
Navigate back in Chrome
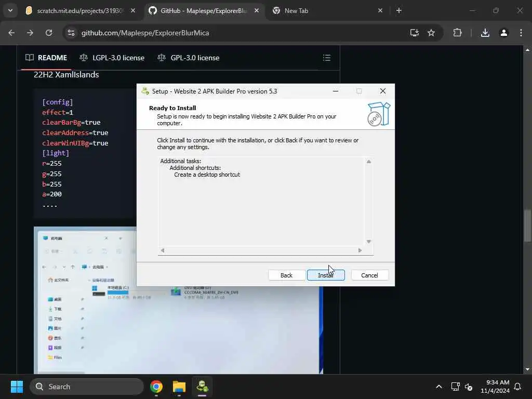coord(11,33)
